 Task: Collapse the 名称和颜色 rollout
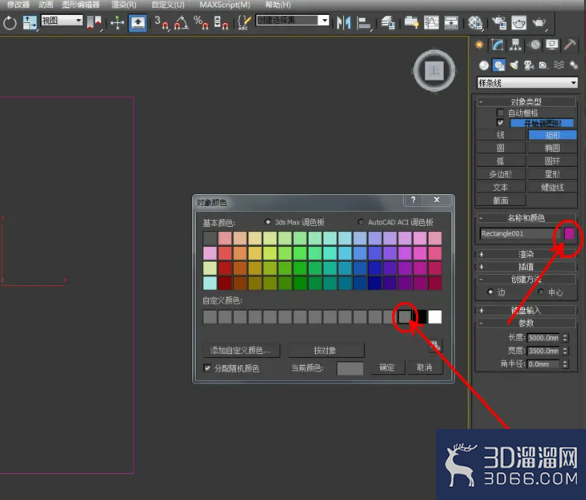pyautogui.click(x=526, y=218)
